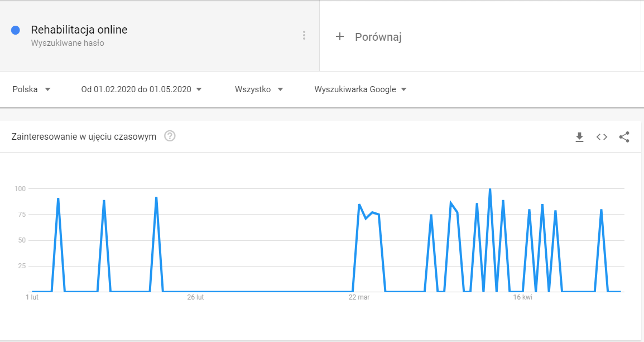
Task: Open the embed code icon
Action: click(x=602, y=137)
